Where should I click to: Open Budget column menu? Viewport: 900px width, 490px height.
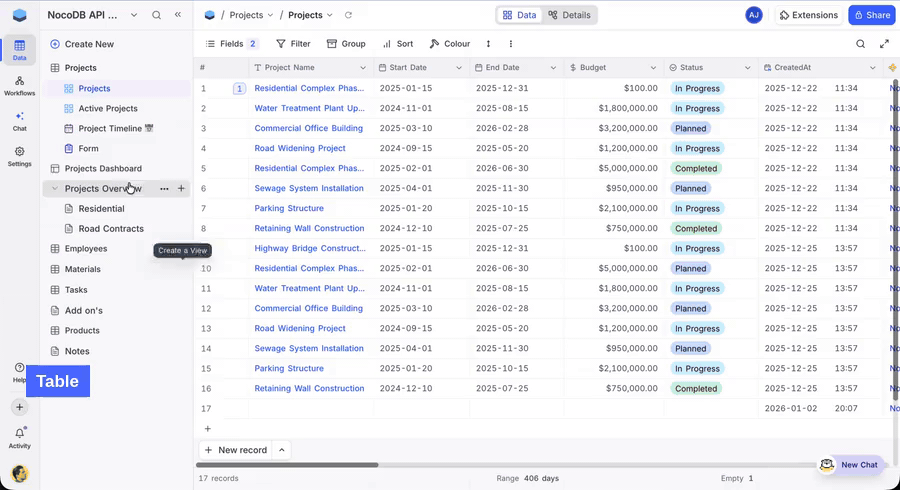[x=653, y=68]
